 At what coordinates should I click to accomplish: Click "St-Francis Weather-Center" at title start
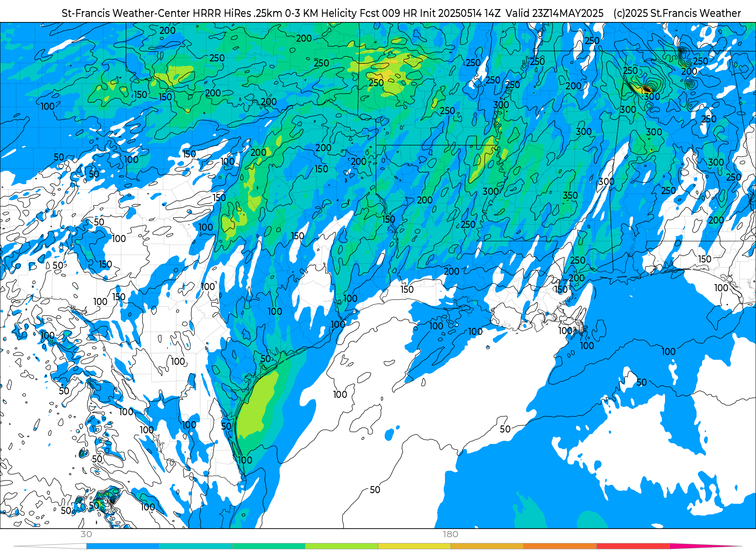pos(126,13)
